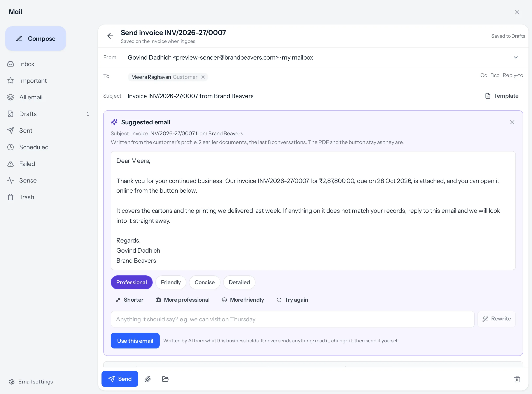
Task: Apply More friendly rewrite
Action: (x=243, y=300)
